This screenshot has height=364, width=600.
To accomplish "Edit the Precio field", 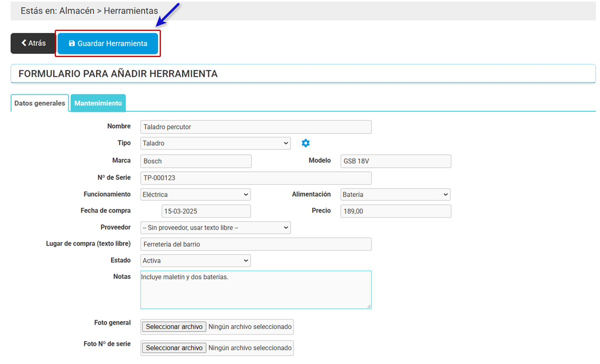I will point(395,211).
